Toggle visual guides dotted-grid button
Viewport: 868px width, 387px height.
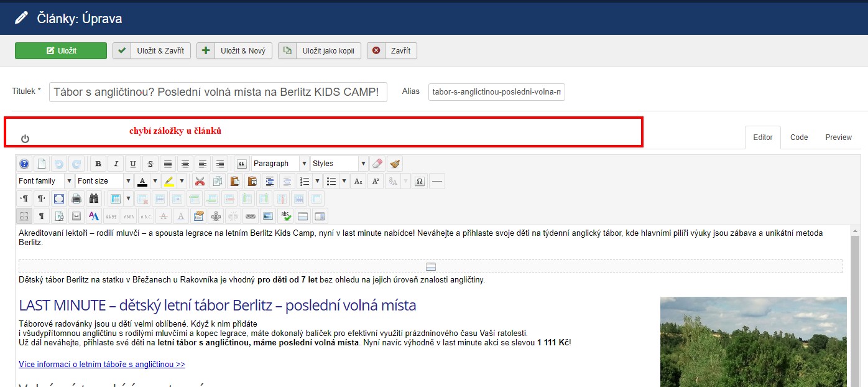[24, 217]
